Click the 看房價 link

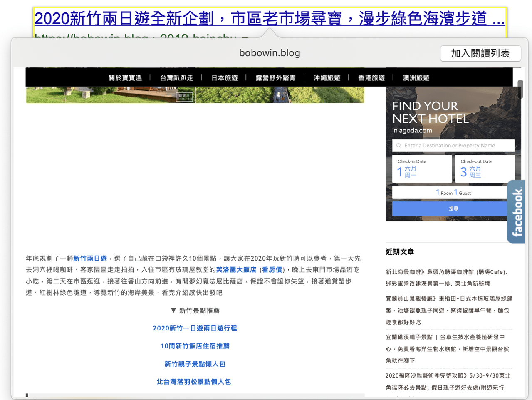pos(272,270)
